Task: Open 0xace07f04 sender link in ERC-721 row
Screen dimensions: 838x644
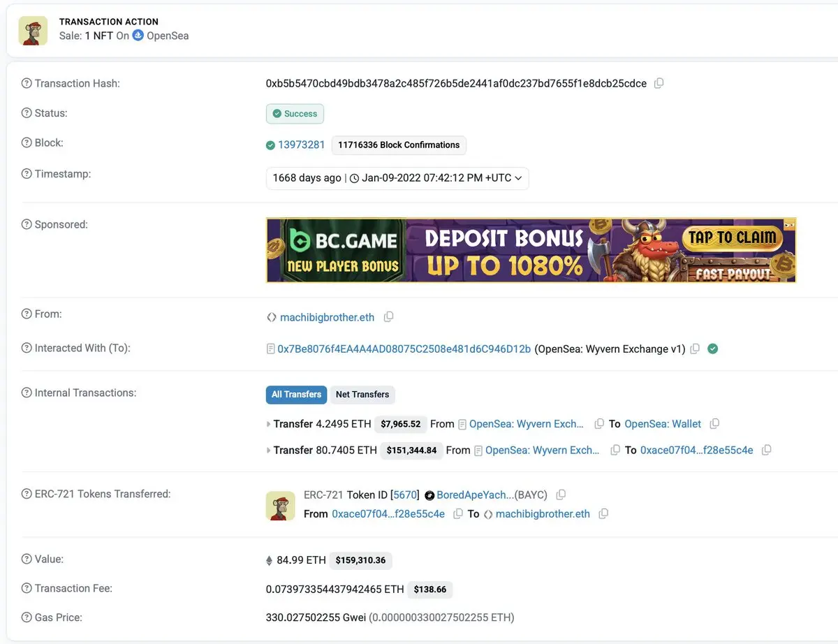Action: 388,514
